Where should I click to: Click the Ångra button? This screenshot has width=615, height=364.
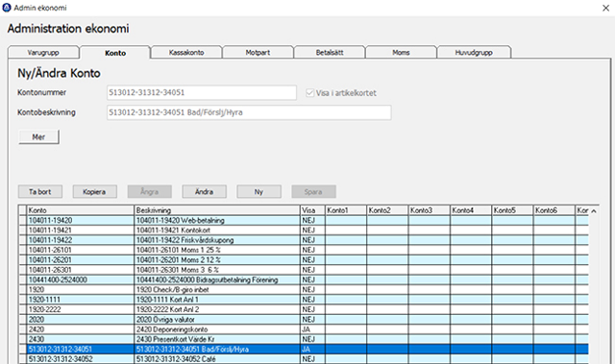(150, 191)
